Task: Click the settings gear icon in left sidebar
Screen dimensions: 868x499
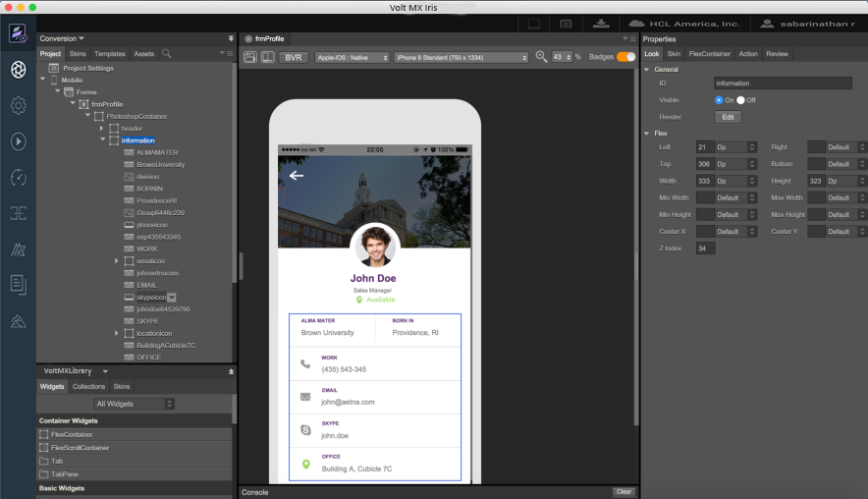Action: (18, 105)
